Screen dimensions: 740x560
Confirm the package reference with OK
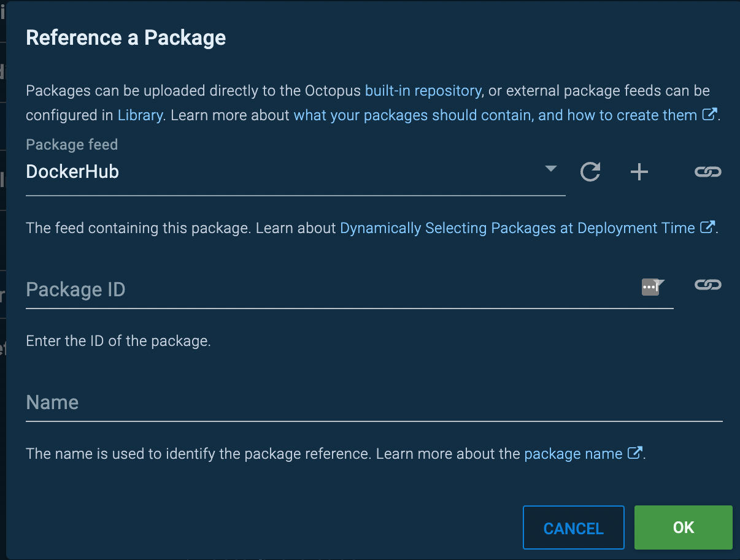coord(684,527)
